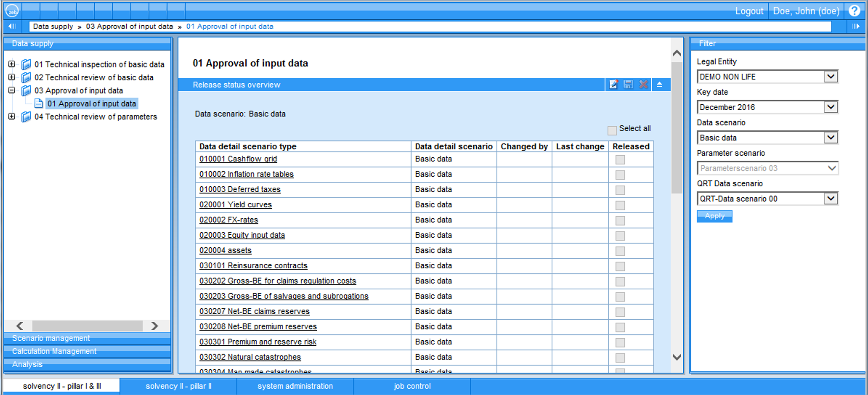Click the collapse right panel arrow icon
868x395 pixels.
(856, 26)
